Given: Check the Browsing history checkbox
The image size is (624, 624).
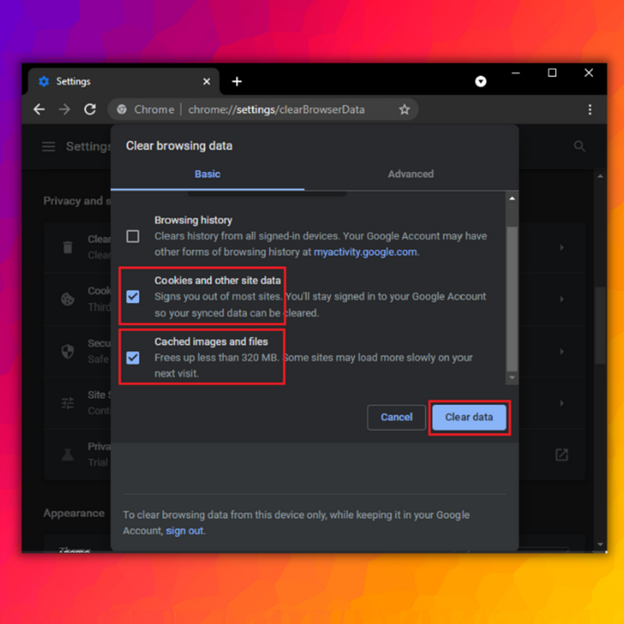Looking at the screenshot, I should [133, 236].
